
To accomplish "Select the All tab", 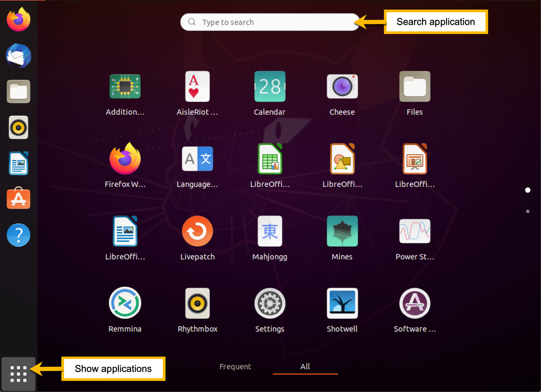I will pos(305,366).
